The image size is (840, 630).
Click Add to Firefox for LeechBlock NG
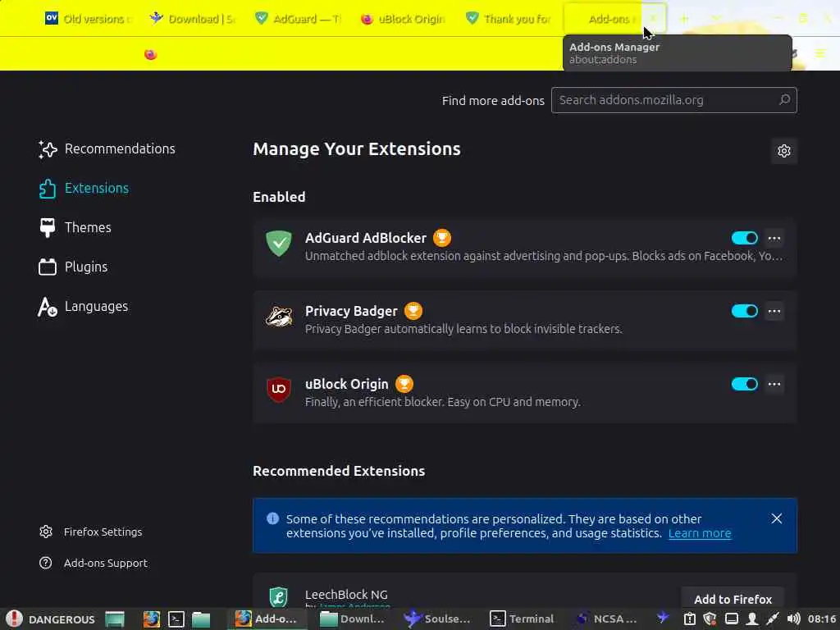click(x=733, y=600)
